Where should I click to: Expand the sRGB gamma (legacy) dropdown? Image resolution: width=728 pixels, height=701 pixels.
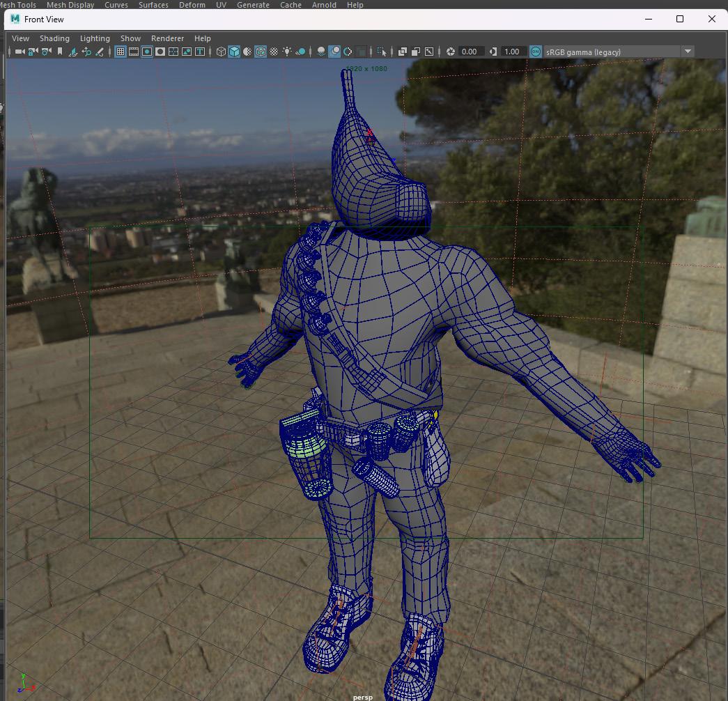(x=688, y=52)
